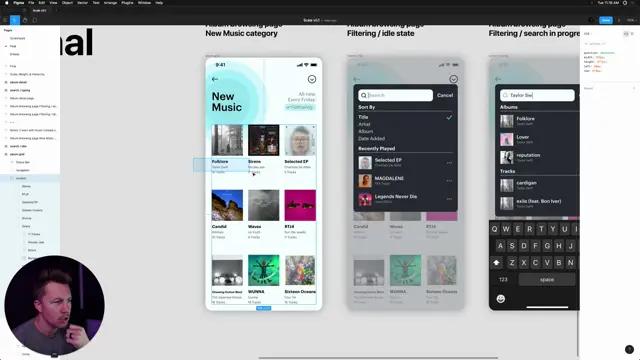Open the Vector menu
Screen dimensions: 640x360
[x=82, y=3]
